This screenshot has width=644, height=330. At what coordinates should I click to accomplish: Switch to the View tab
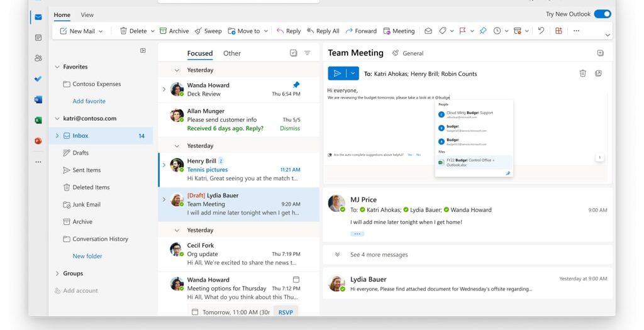pos(87,15)
